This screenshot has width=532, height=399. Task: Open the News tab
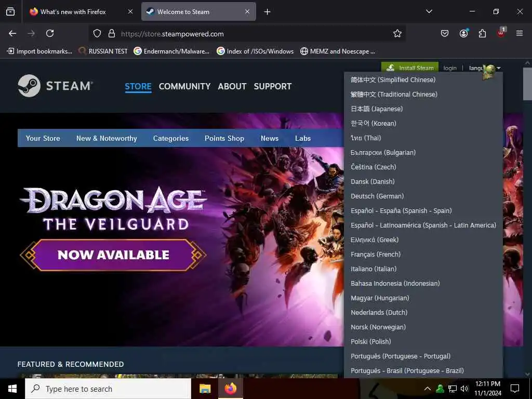point(270,138)
